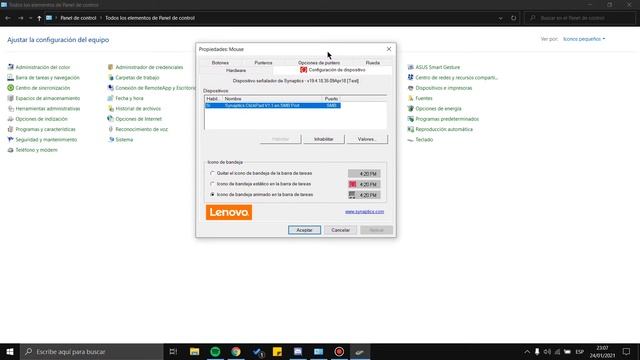Image resolution: width=640 pixels, height=360 pixels.
Task: Open Google Chrome from taskbar
Action: (236, 351)
